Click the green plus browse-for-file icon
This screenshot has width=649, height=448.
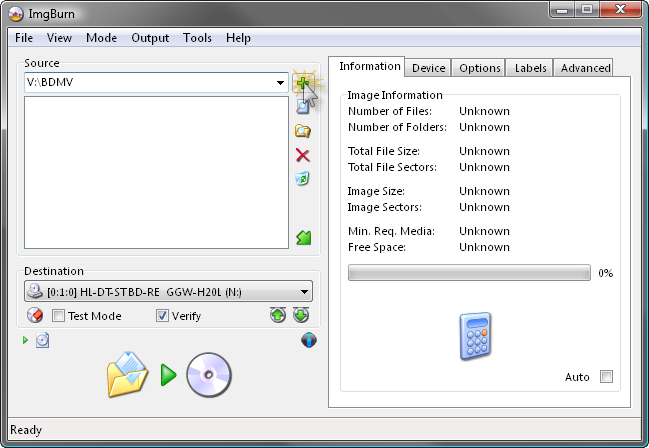303,83
